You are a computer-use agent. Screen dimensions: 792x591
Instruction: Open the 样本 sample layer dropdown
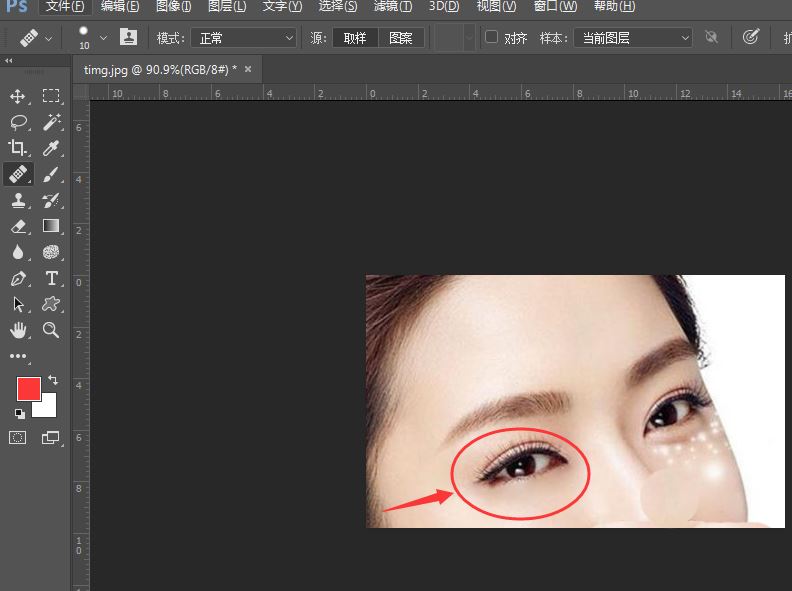632,38
